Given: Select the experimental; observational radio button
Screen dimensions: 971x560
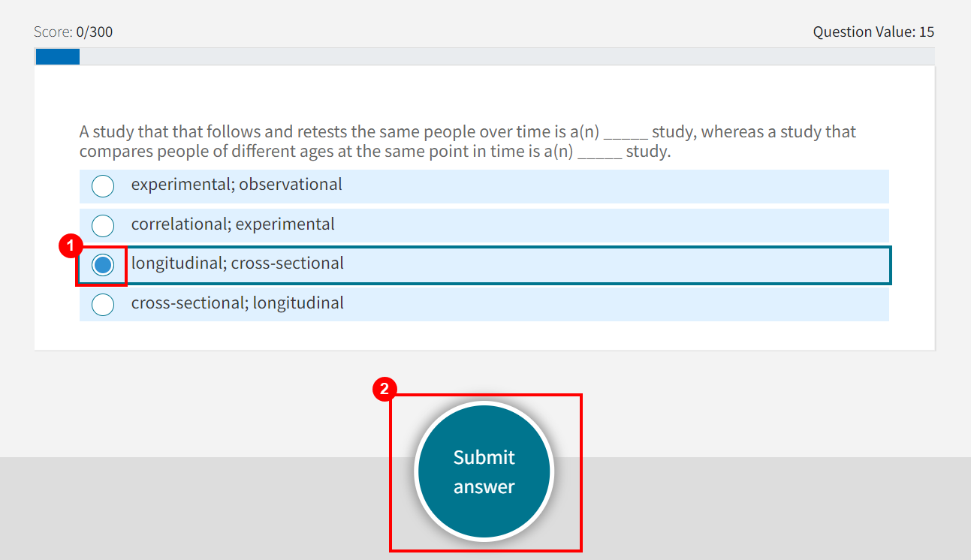Looking at the screenshot, I should 102,185.
